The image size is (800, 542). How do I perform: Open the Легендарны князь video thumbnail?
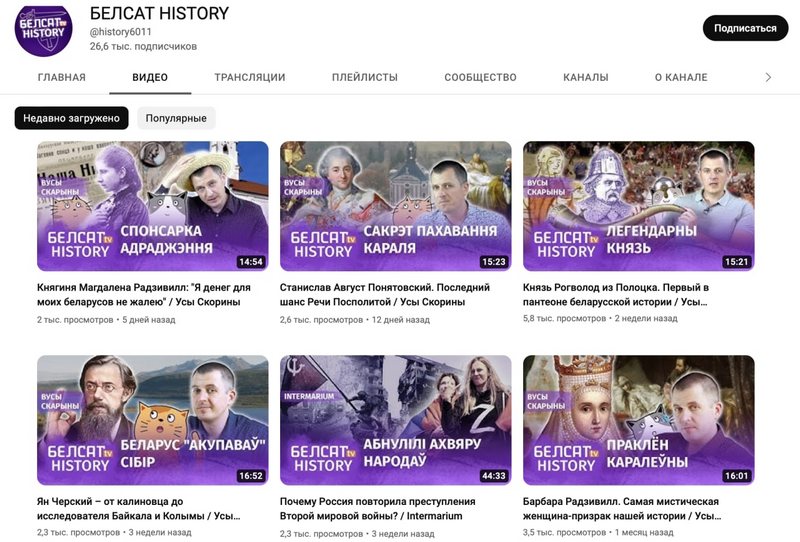pyautogui.click(x=638, y=206)
